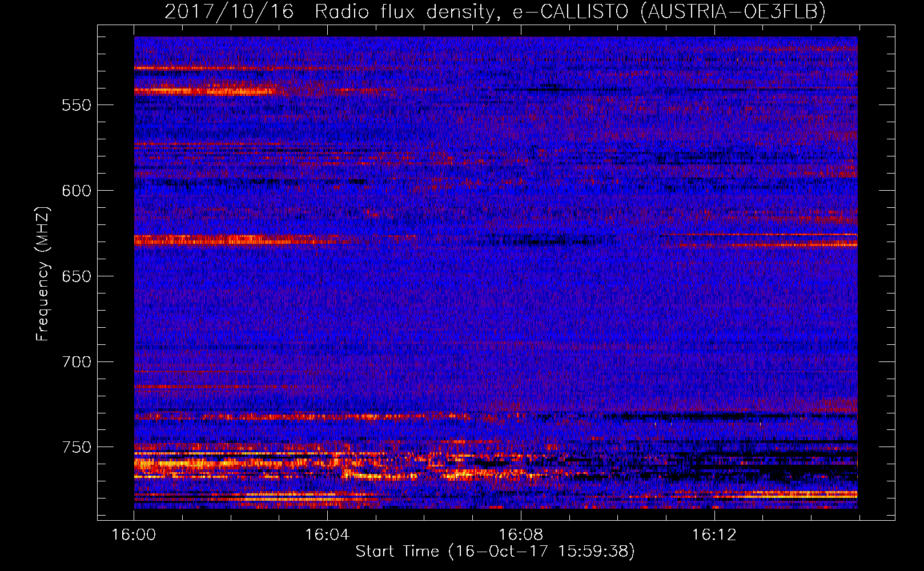Screen dimensions: 924x571
Task: Click frequency tick label 650
Action: pos(77,276)
